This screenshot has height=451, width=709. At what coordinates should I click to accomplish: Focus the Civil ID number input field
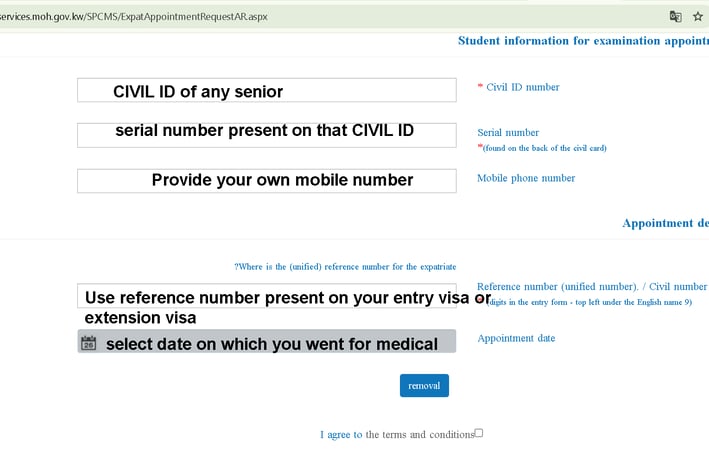(x=267, y=90)
